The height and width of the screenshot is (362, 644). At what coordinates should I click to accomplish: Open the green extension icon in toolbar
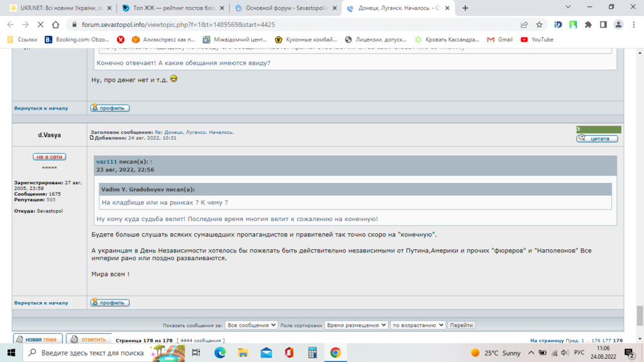tap(573, 24)
